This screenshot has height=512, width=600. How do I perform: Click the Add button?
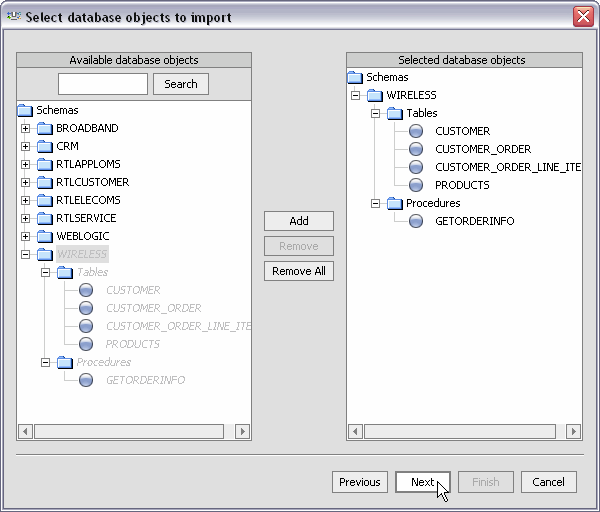tap(299, 221)
